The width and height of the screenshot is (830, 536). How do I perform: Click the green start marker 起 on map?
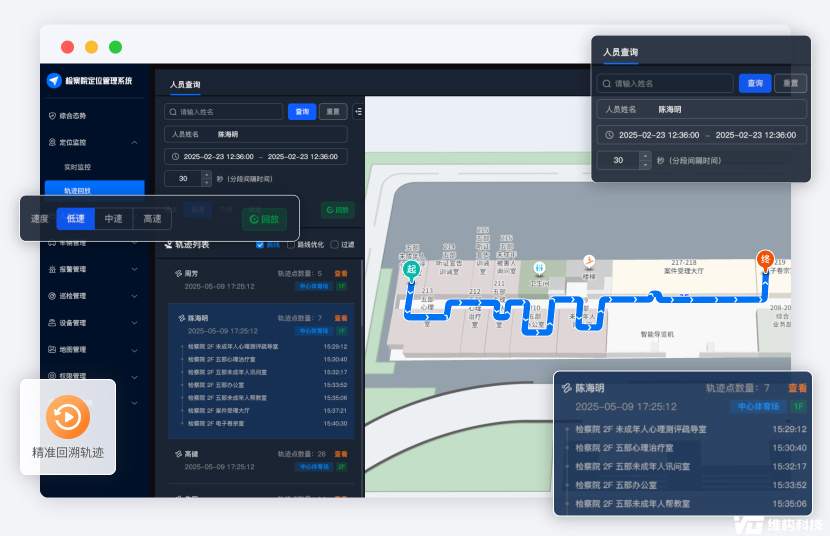point(410,268)
